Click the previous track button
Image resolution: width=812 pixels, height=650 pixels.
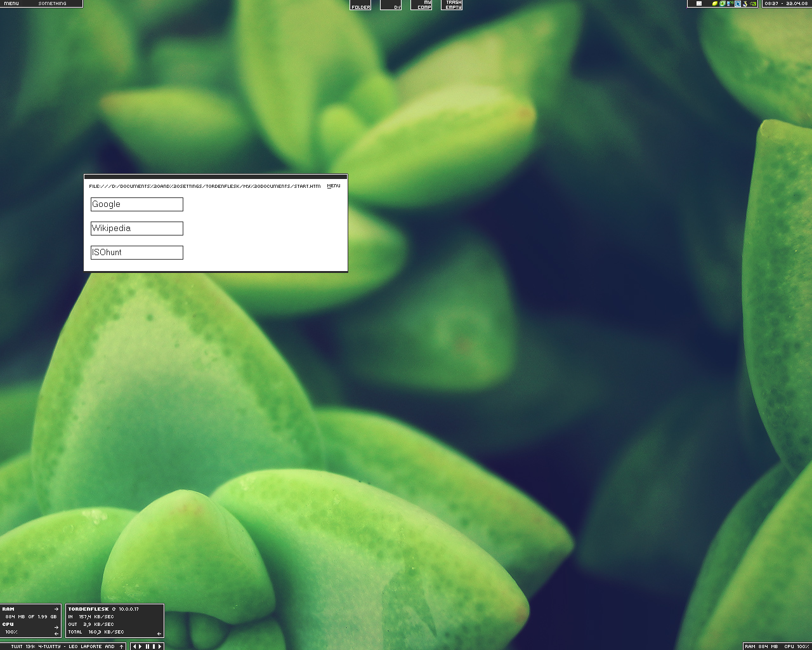pyautogui.click(x=134, y=647)
